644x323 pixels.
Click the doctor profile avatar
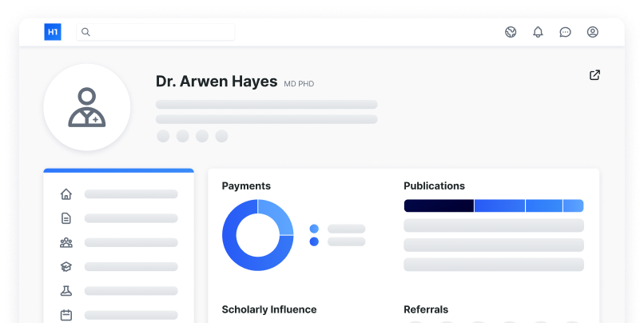[87, 107]
